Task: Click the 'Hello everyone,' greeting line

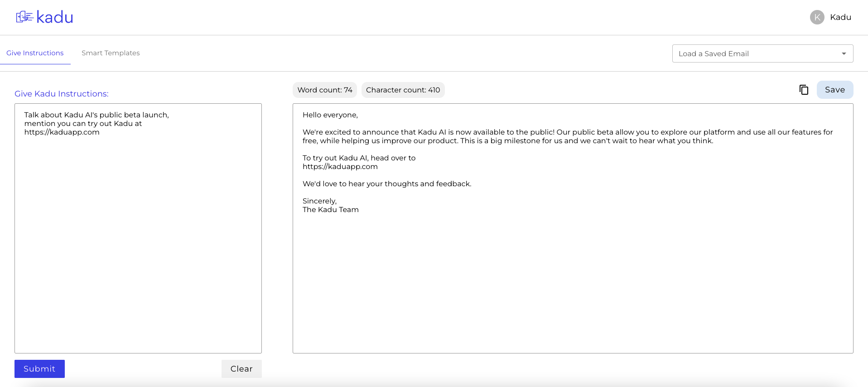Action: [x=330, y=115]
